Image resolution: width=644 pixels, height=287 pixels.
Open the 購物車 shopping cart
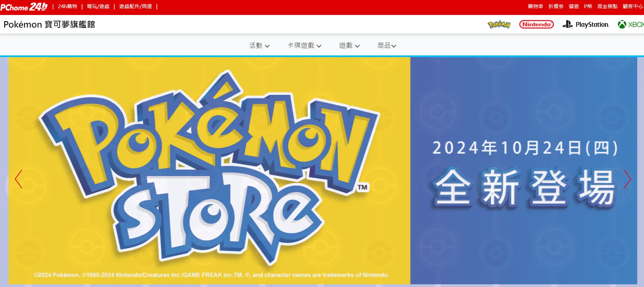point(535,6)
